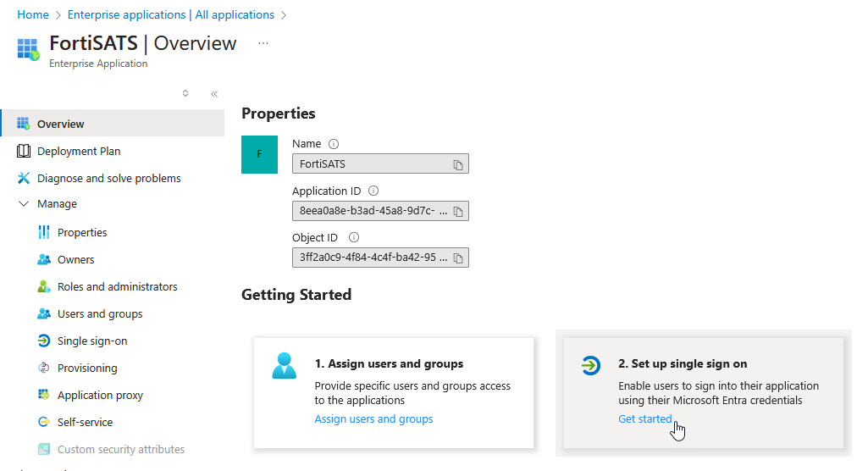
Task: Click the arrow icon on Set up single sign on card
Action: (x=590, y=365)
